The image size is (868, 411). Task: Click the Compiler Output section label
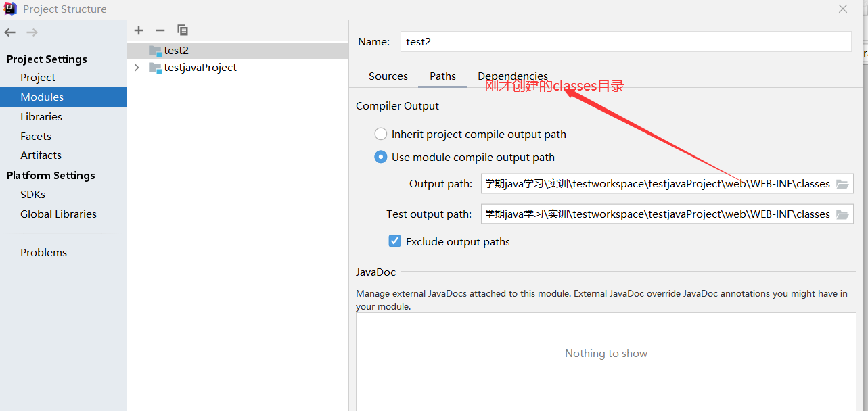tap(397, 106)
